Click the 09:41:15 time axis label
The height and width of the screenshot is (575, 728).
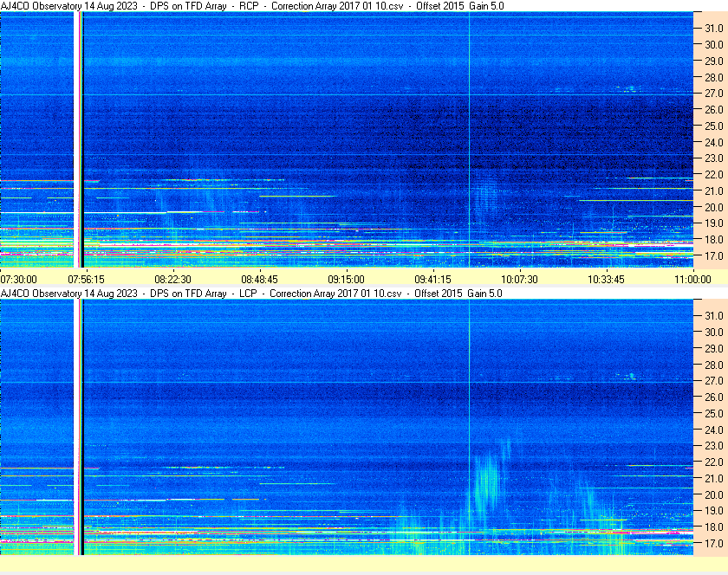coord(432,280)
